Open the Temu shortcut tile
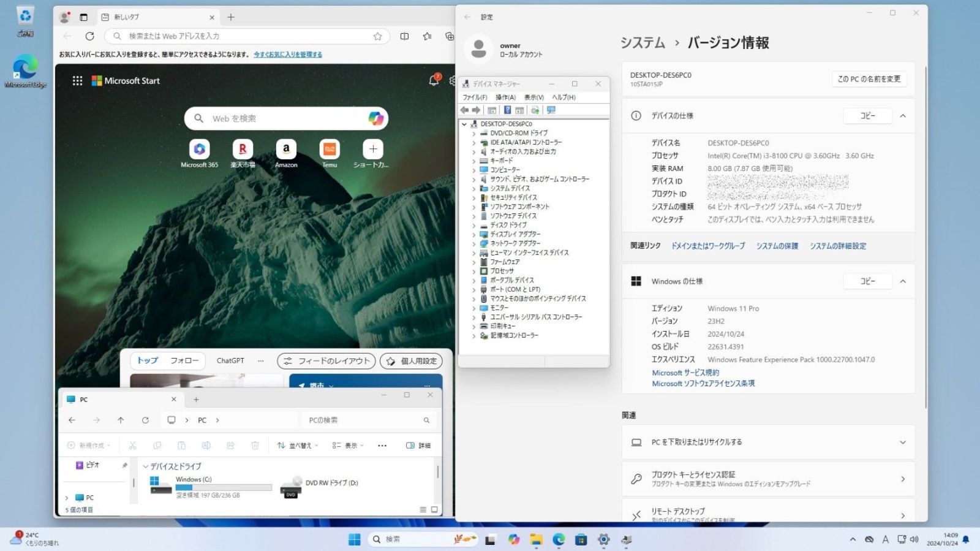This screenshot has height=551, width=980. [x=330, y=153]
